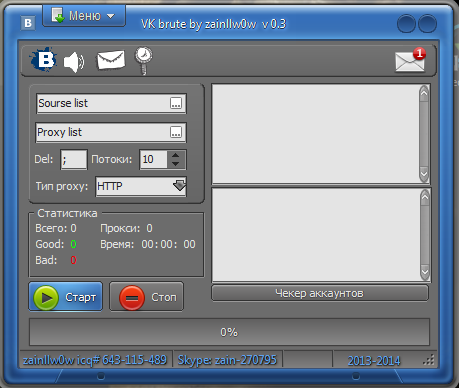Expand the Тип proxy HTTP dropdown
The width and height of the screenshot is (459, 389).
pos(180,186)
